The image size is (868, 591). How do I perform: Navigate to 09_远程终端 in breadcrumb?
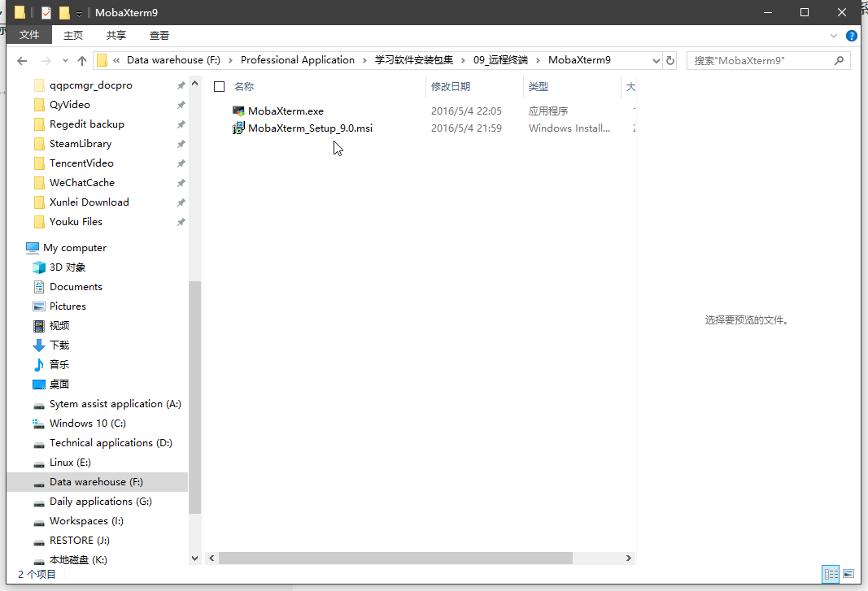(x=500, y=60)
